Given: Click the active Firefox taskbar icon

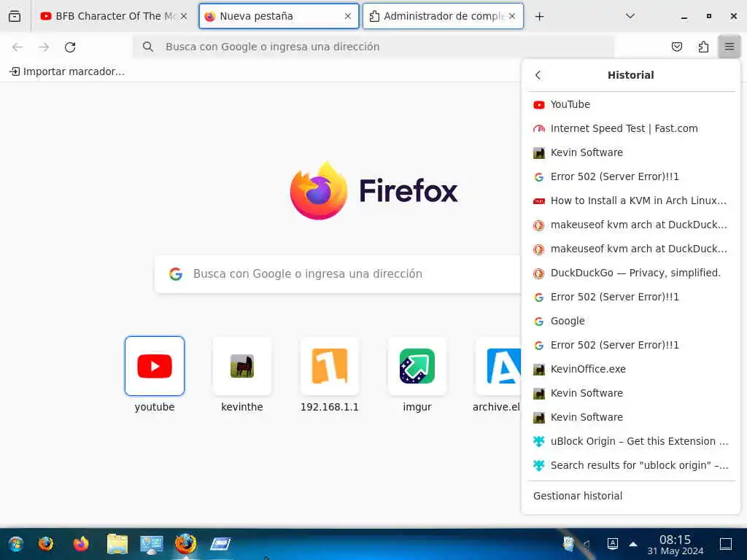Looking at the screenshot, I should pos(185,543).
